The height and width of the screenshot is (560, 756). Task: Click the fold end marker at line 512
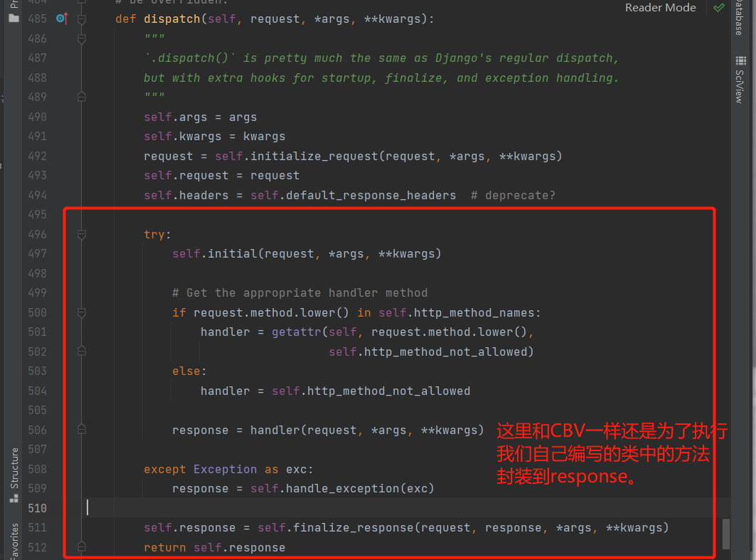(x=81, y=547)
